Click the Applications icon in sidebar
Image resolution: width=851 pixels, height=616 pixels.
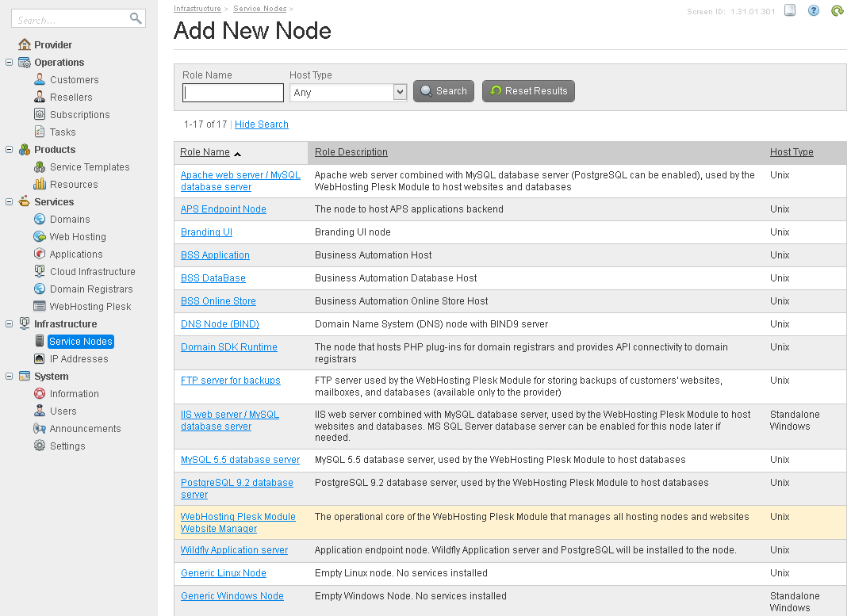pyautogui.click(x=40, y=254)
